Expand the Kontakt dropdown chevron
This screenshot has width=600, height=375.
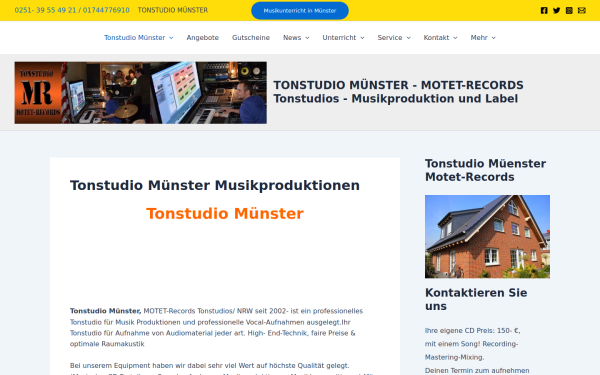click(455, 38)
